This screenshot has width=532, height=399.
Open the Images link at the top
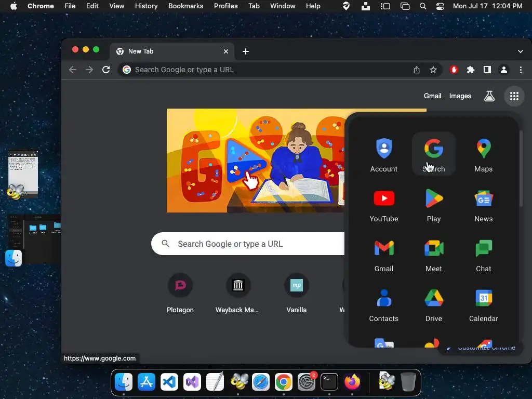click(460, 96)
